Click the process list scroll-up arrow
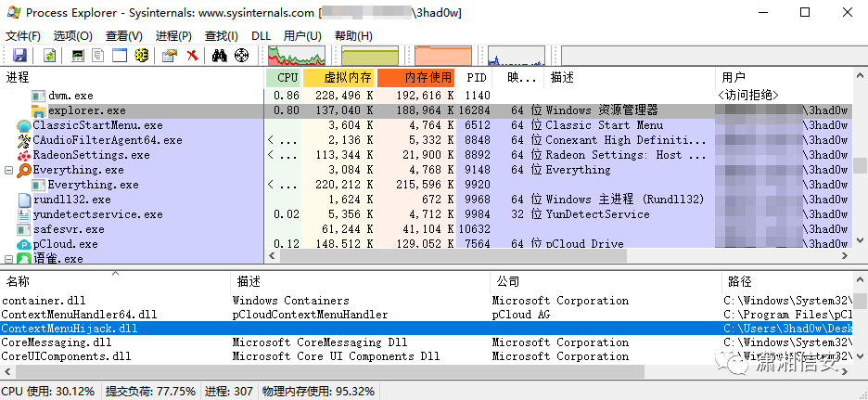 pyautogui.click(x=860, y=75)
